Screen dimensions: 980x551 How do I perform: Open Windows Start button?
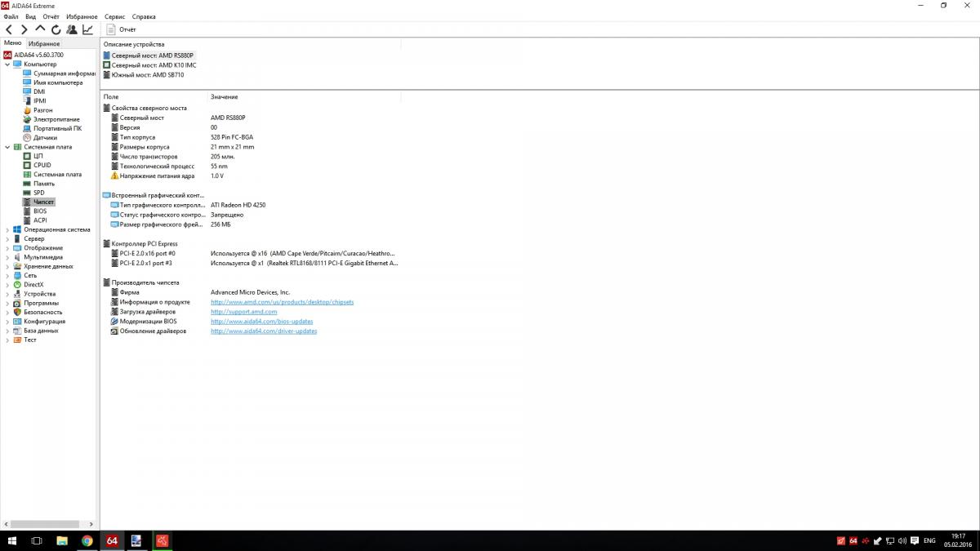(12, 540)
